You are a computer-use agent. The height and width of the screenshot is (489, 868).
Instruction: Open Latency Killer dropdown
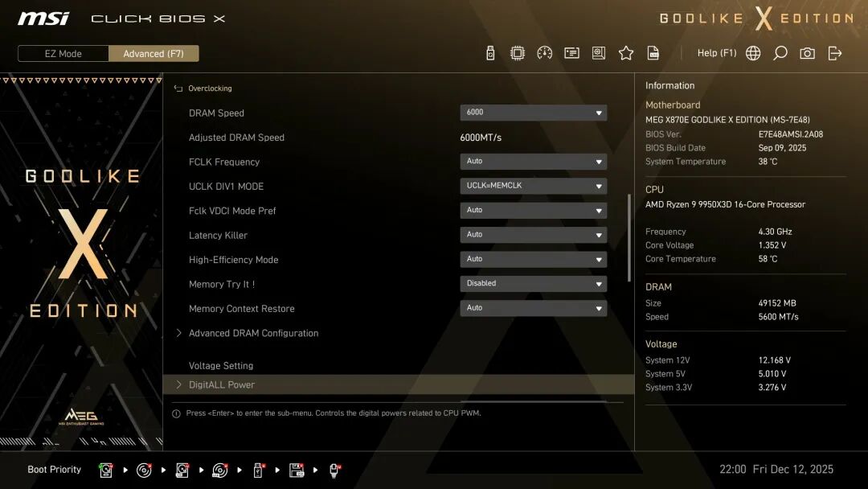coord(533,234)
